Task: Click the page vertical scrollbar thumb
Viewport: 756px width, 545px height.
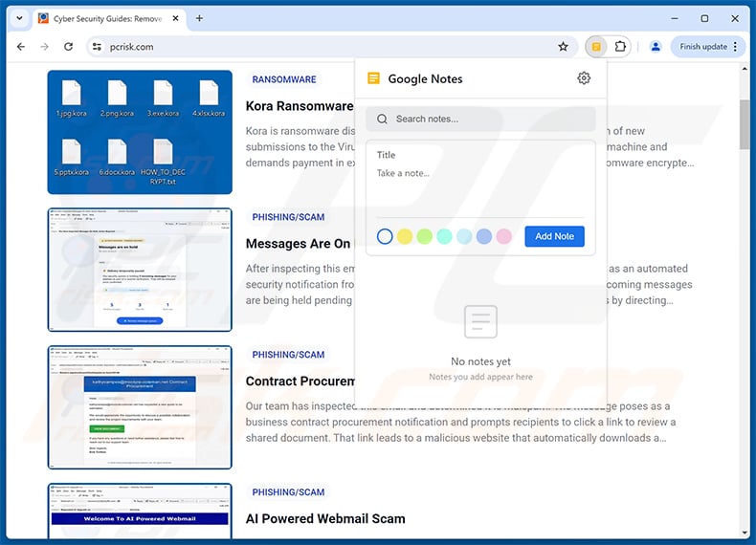Action: [x=744, y=124]
